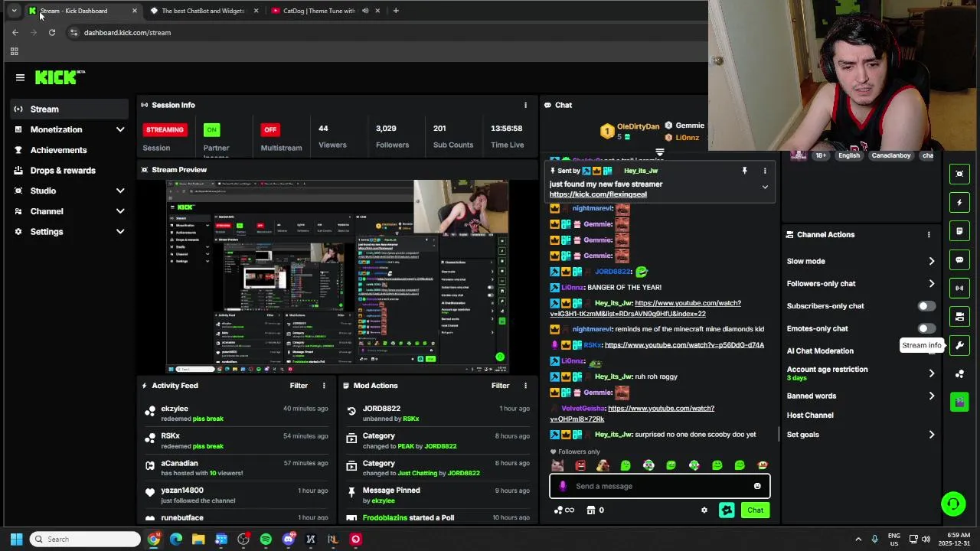Click the purple microphone icon in the message box

click(563, 486)
